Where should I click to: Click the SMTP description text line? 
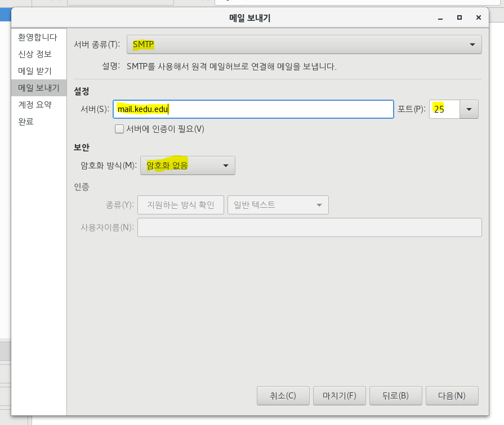coord(231,66)
